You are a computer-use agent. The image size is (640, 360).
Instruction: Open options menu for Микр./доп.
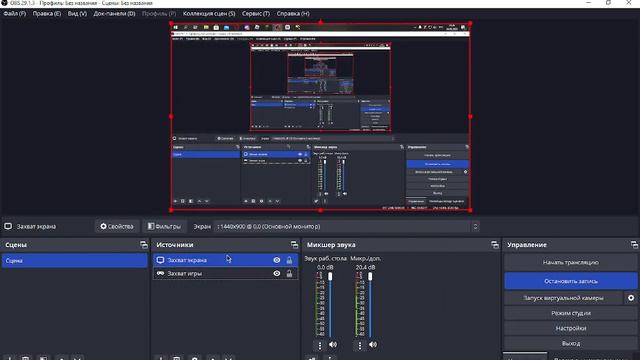(360, 345)
